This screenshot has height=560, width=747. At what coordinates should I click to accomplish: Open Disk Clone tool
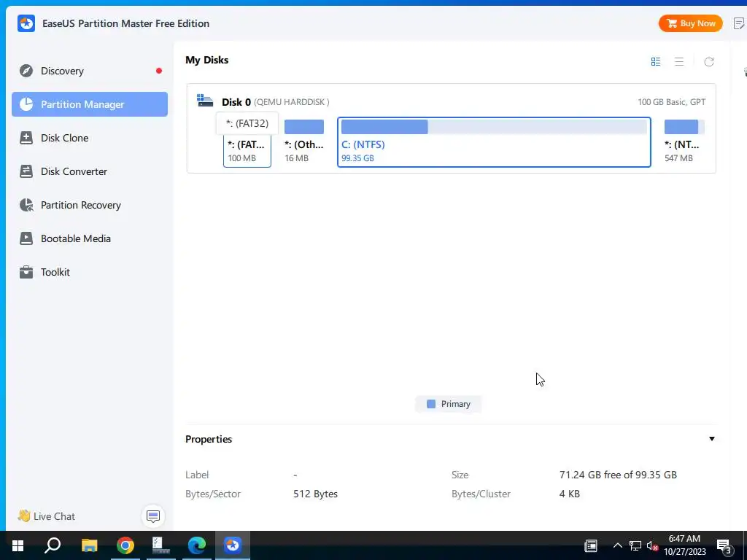tap(90, 138)
